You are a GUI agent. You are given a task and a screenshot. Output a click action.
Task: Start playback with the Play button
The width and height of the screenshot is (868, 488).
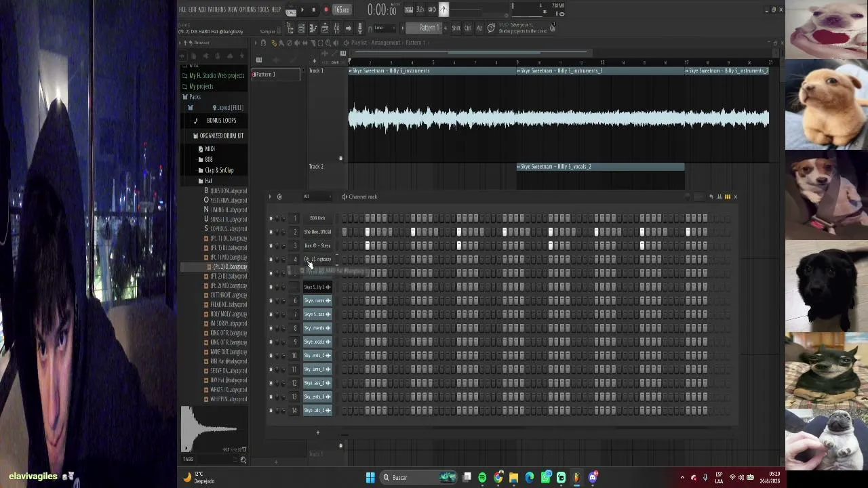pos(302,9)
